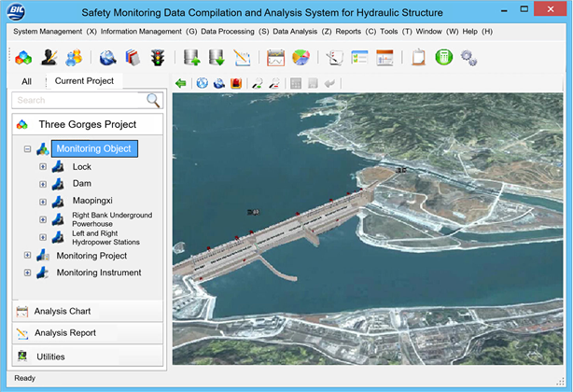Click the BIC logo in title bar
Viewport: 573px width, 392px height.
pos(16,11)
